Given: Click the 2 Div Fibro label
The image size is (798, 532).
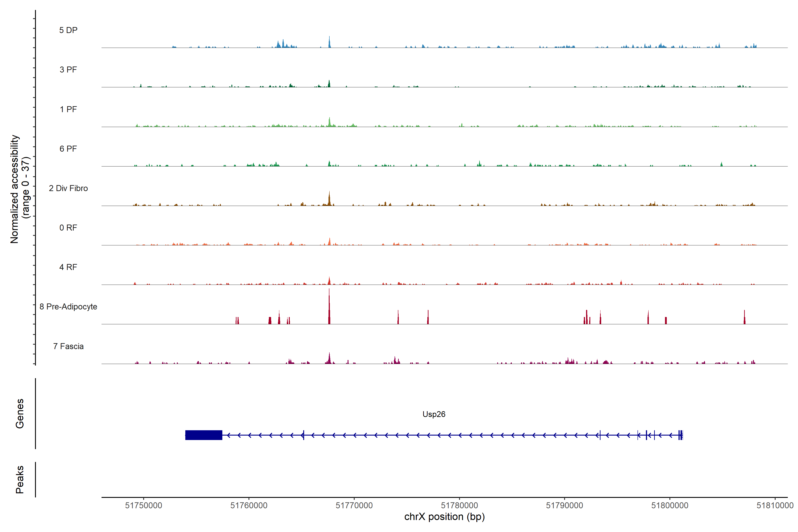Looking at the screenshot, I should pyautogui.click(x=68, y=188).
